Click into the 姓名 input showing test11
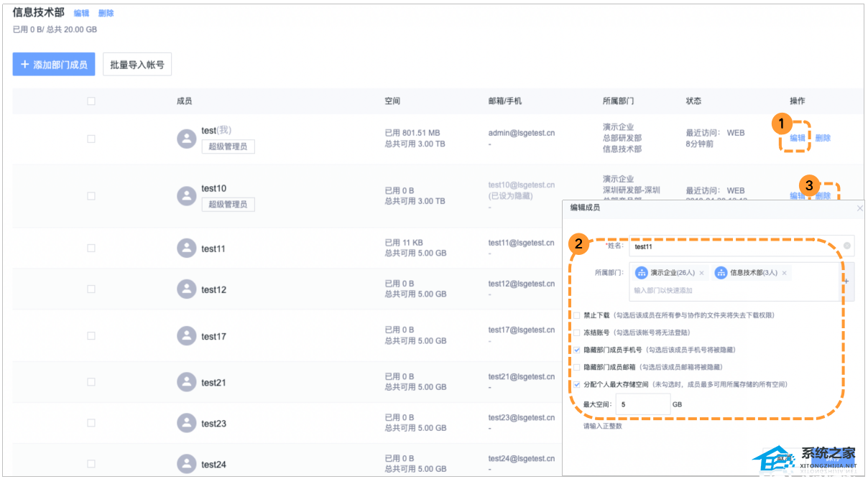 click(742, 246)
